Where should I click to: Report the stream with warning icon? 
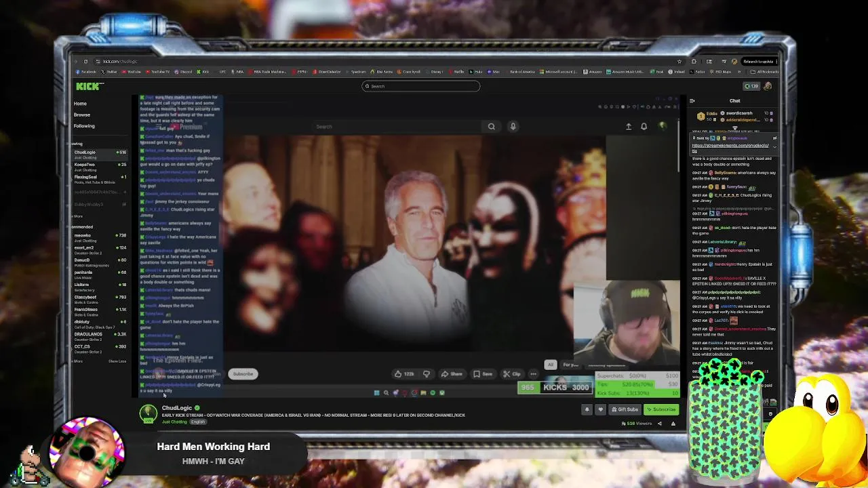pos(673,424)
